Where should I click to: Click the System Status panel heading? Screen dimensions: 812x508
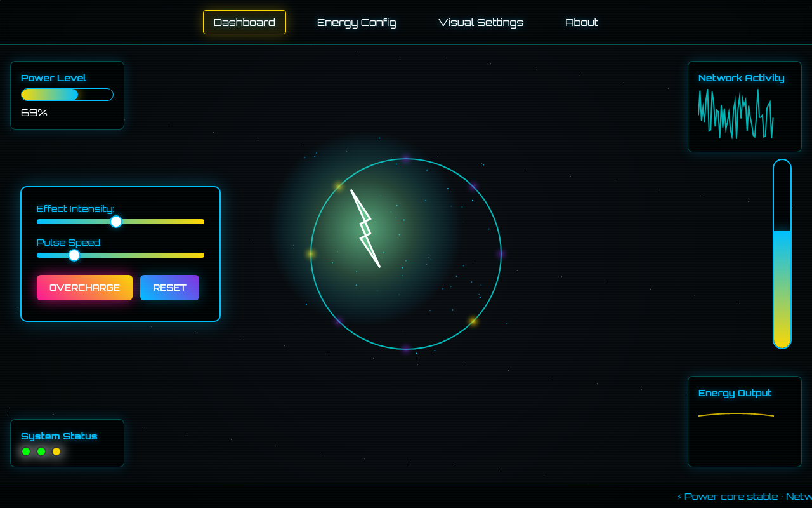point(59,436)
